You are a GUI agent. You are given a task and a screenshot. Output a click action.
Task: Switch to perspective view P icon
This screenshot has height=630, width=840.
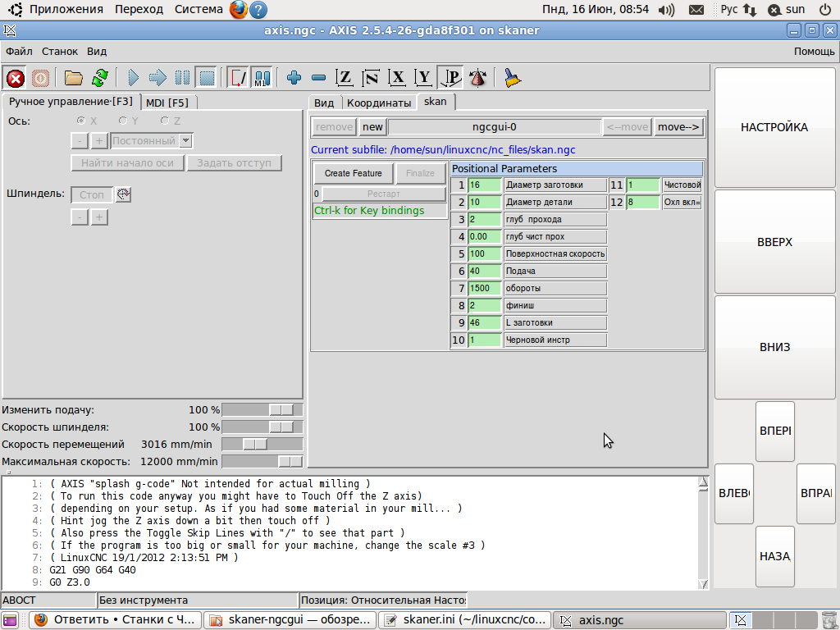(450, 78)
